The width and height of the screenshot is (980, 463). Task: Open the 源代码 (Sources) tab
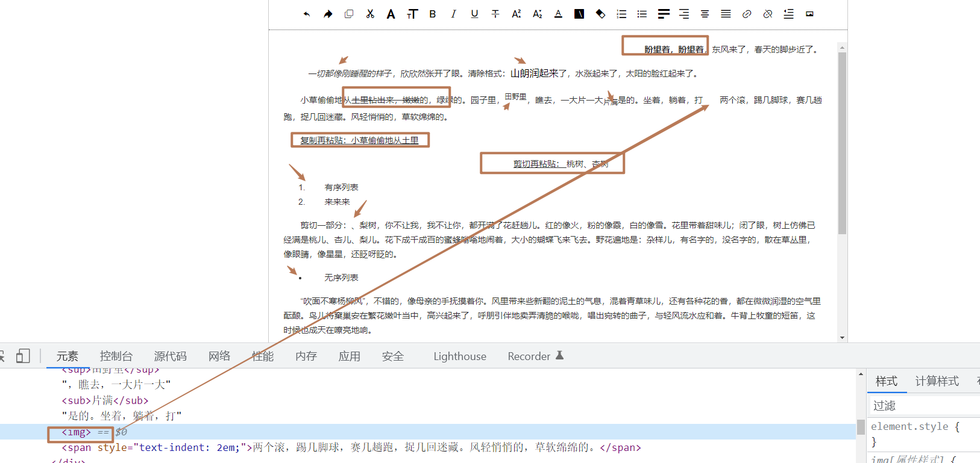(x=171, y=356)
